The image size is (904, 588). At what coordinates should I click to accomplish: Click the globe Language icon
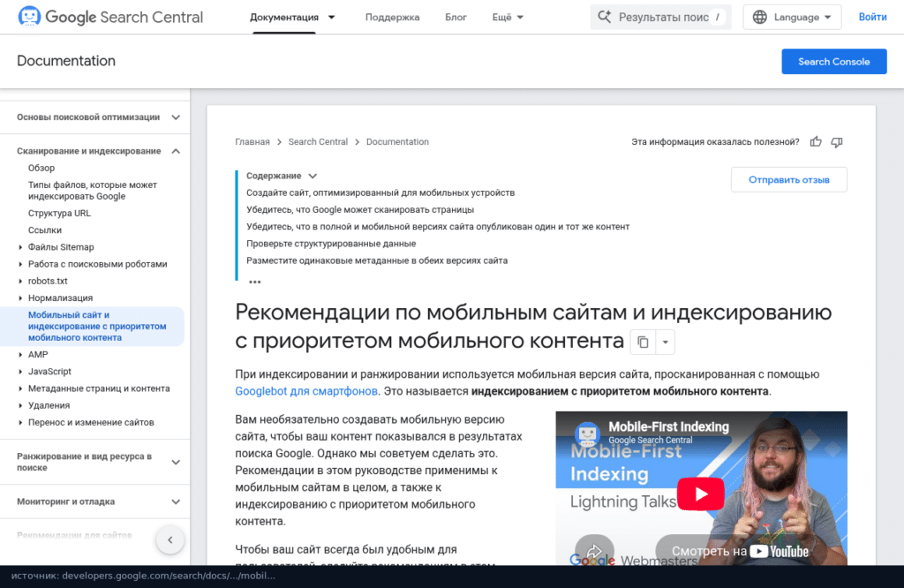click(x=760, y=17)
